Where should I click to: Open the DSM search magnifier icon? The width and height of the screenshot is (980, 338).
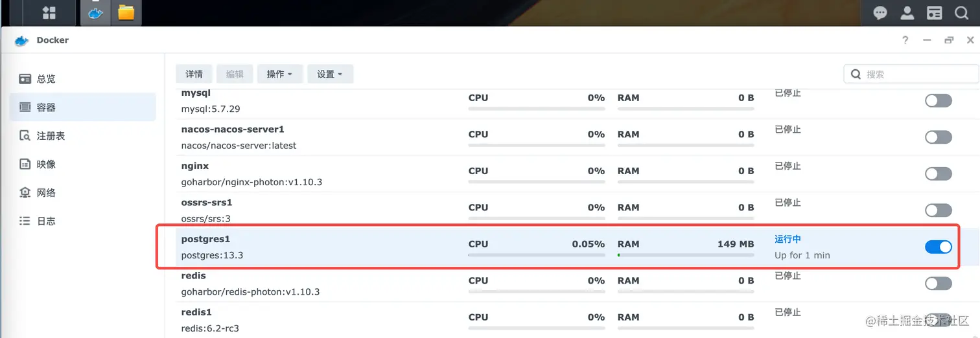click(961, 12)
